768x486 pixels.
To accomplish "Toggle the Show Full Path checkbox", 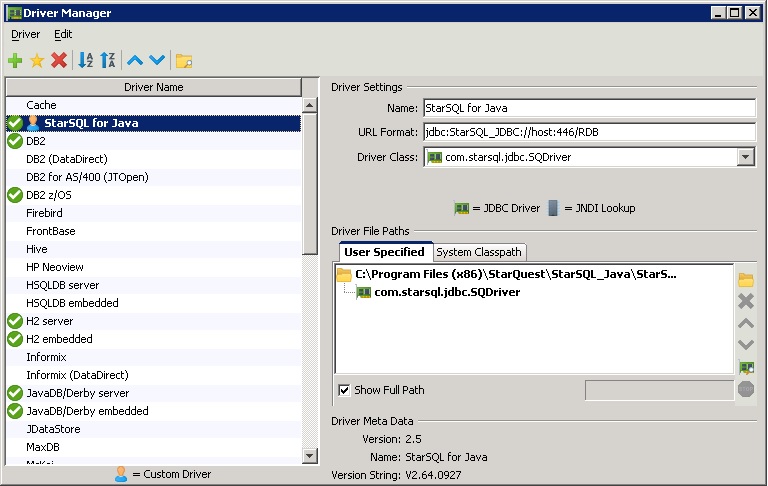I will [345, 390].
